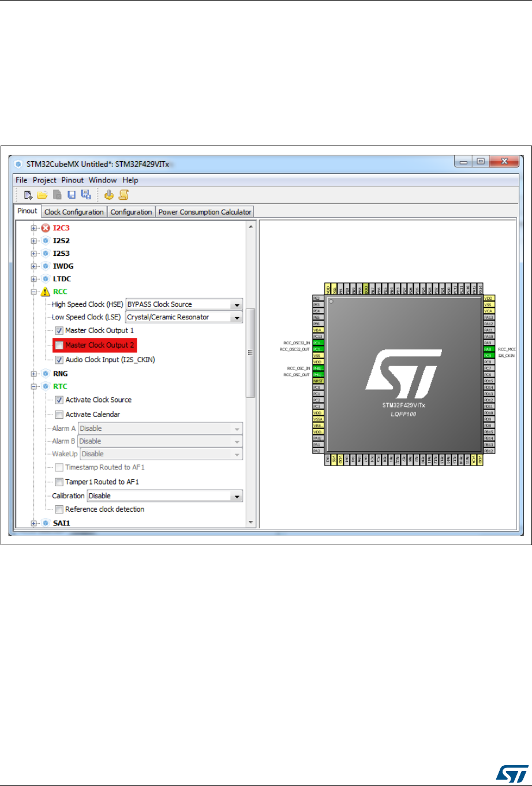Screen dimensions: 532x786
Task: Click the peripheral icon next to SAI1
Action: click(46, 523)
